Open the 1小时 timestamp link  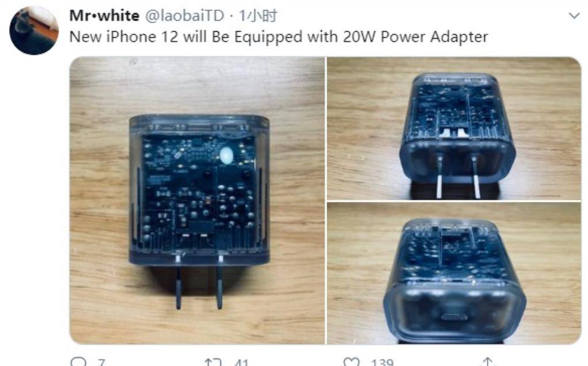coord(258,16)
